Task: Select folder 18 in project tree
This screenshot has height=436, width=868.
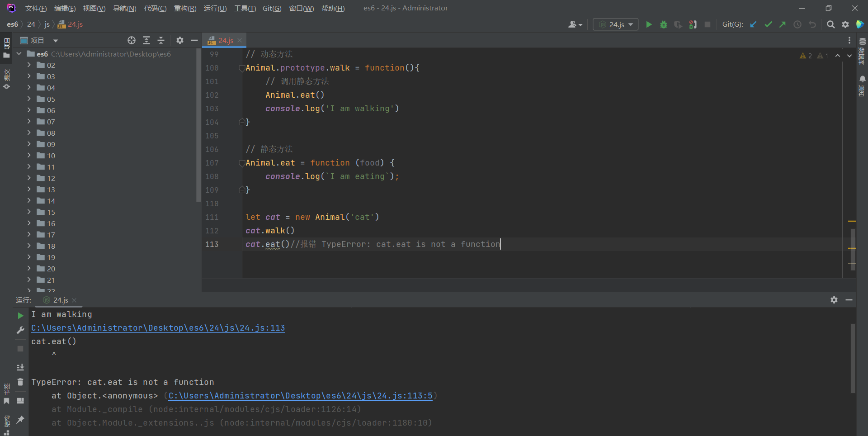Action: [x=51, y=246]
